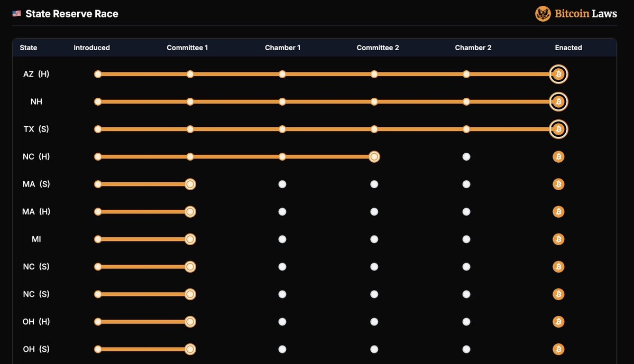The height and width of the screenshot is (364, 634).
Task: Click the Chamber 2 marker in TX (S) row
Action: pos(466,129)
